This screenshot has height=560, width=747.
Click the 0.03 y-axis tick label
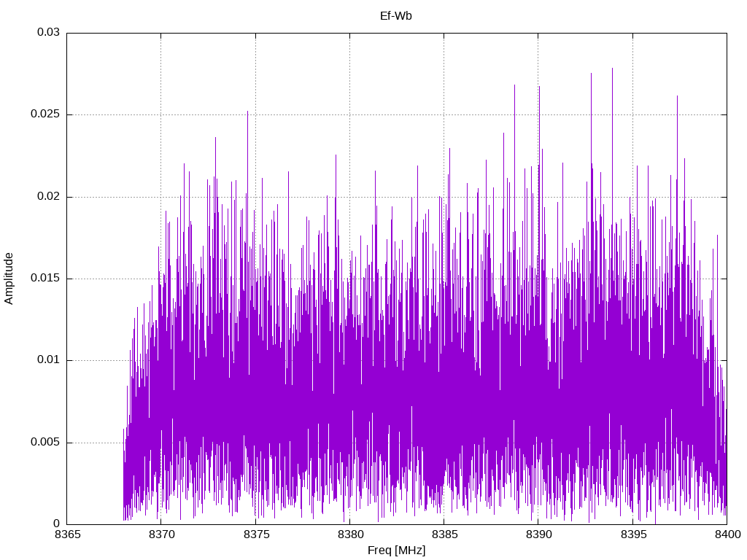tap(49, 32)
